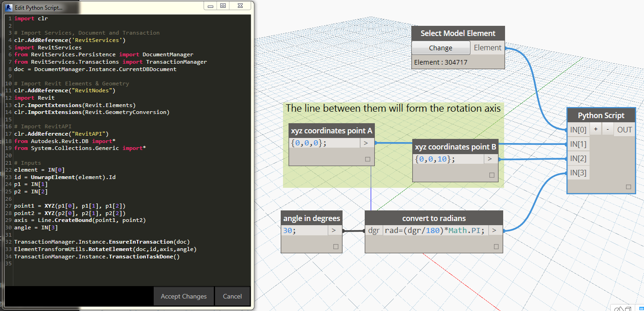
Task: Select the Select Model Element node header
Action: click(458, 33)
